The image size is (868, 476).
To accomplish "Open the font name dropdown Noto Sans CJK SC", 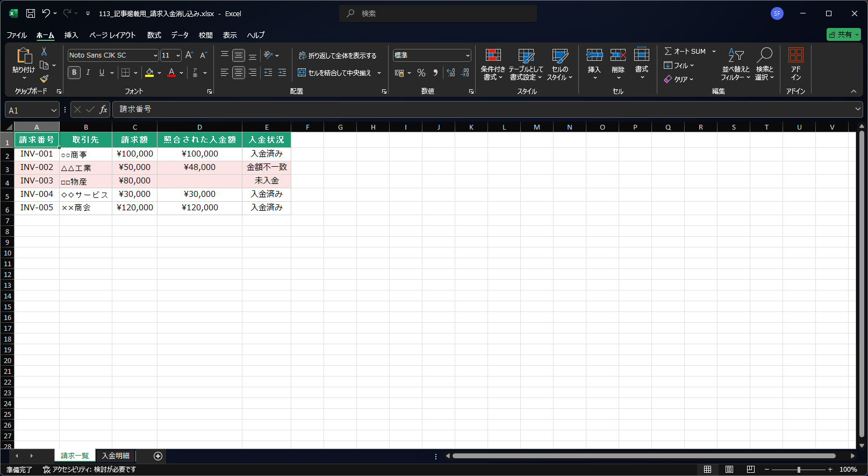I will [x=155, y=55].
